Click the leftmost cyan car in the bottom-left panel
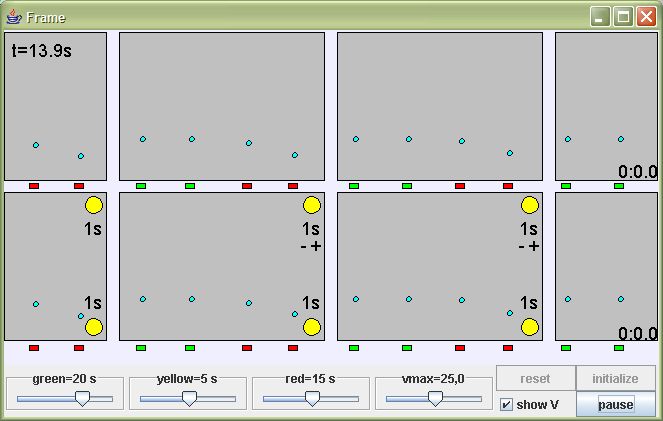This screenshot has width=663, height=421. 36,304
